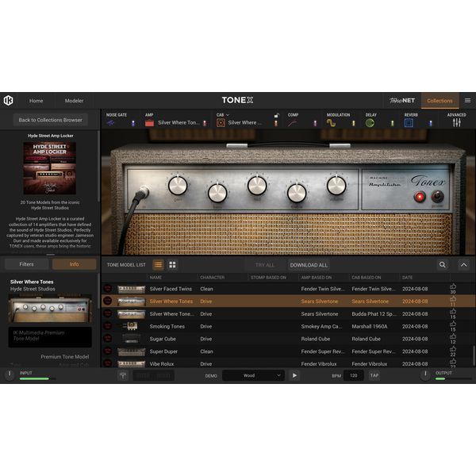Open the ToneNET tab

click(x=402, y=101)
